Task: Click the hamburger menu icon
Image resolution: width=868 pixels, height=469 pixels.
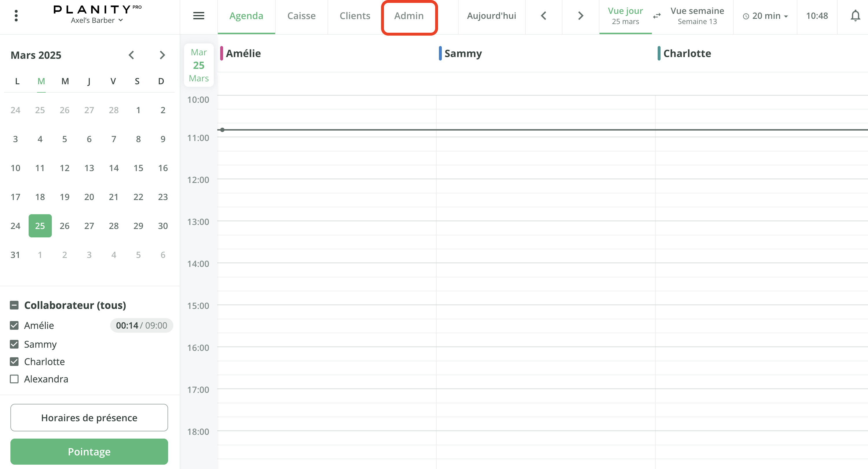Action: 198,16
